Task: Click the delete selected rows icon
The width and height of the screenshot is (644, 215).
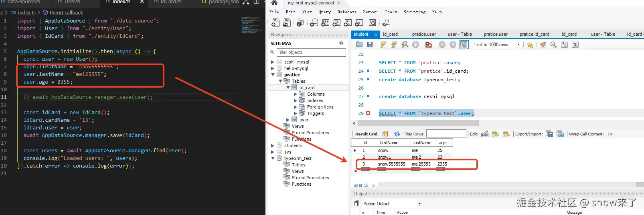Action: pyautogui.click(x=506, y=134)
